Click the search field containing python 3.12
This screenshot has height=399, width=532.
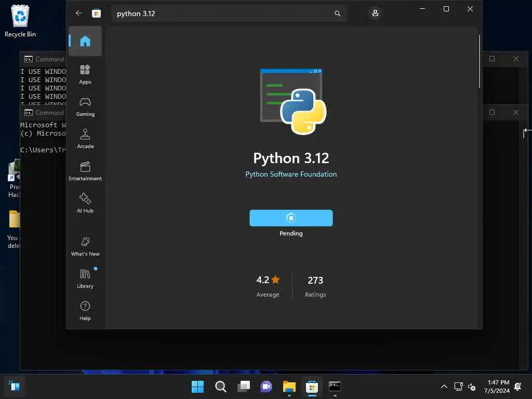click(229, 14)
